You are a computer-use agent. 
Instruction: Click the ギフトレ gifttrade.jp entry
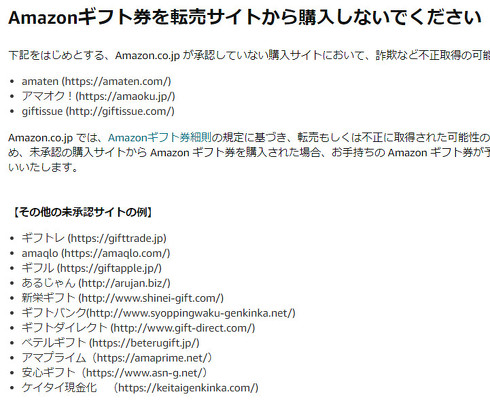tap(94, 238)
